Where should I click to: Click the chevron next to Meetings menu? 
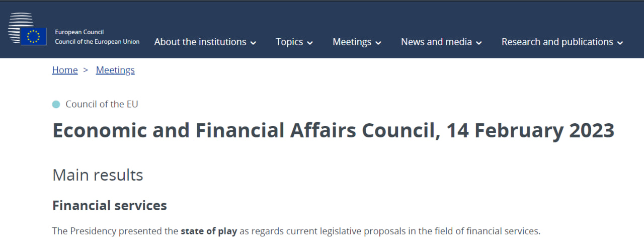pyautogui.click(x=378, y=43)
